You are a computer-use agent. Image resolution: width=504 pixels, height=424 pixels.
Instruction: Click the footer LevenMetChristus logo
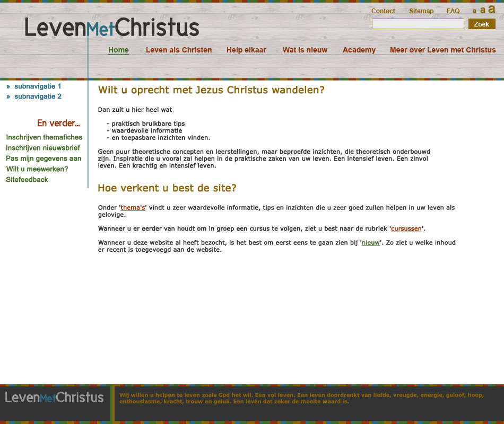[54, 397]
